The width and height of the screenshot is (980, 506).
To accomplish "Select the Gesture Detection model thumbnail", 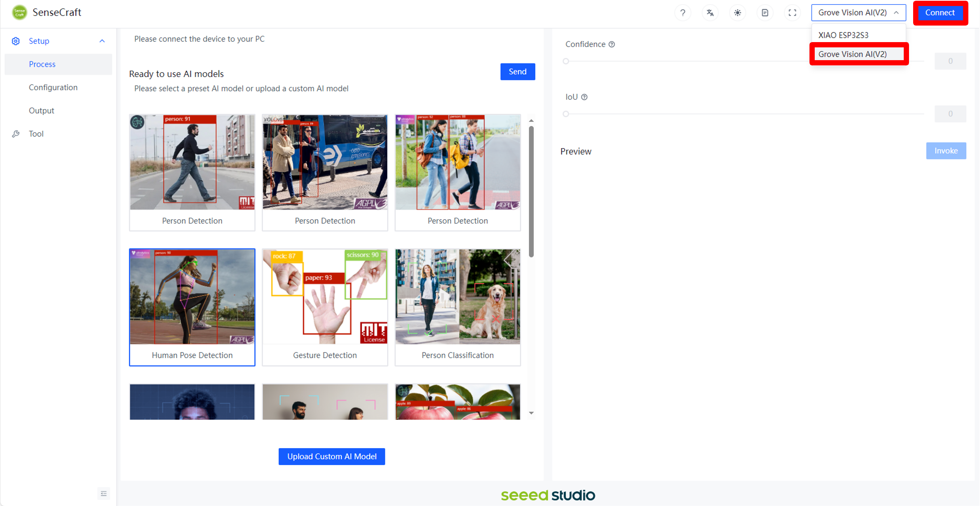I will tap(325, 307).
